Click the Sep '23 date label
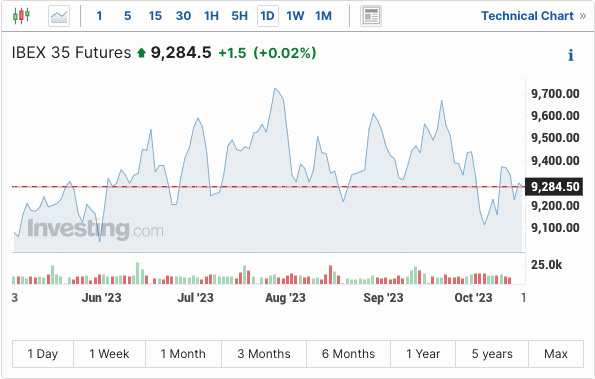595x379 pixels. pyautogui.click(x=383, y=297)
